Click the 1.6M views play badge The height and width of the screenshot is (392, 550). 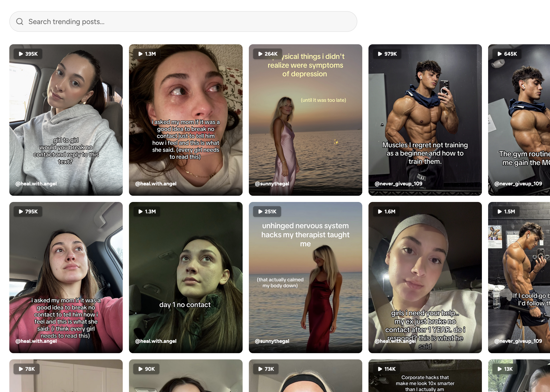(x=387, y=212)
